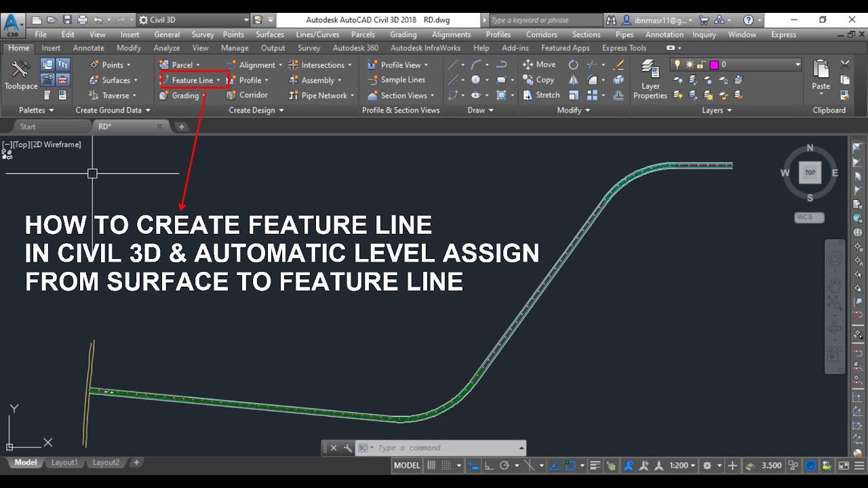Click the magenta layer color swatch
Viewport: 868px width, 488px height.
pos(713,64)
